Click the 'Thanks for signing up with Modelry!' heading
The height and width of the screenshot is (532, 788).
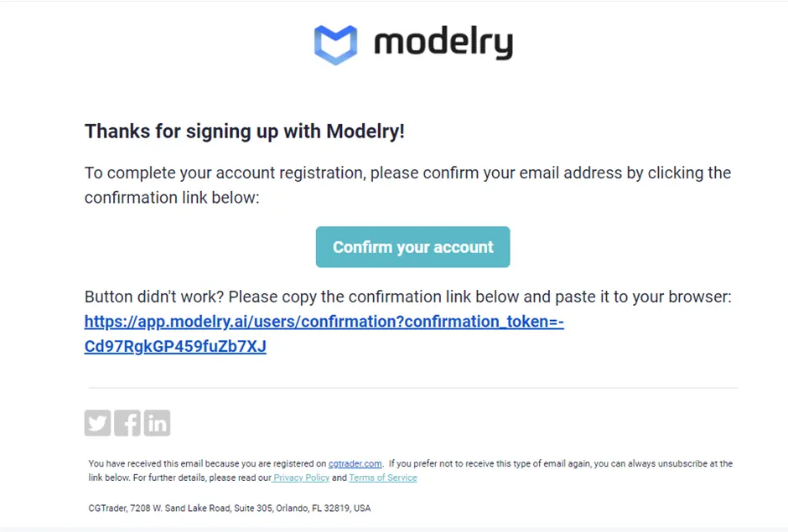point(245,132)
